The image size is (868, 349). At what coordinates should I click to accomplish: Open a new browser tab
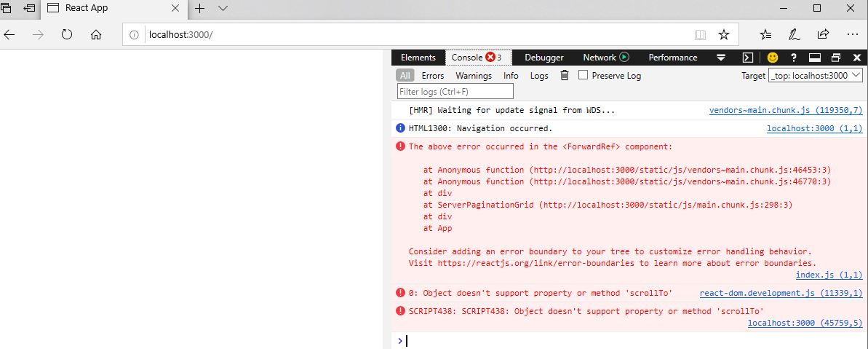coord(200,8)
